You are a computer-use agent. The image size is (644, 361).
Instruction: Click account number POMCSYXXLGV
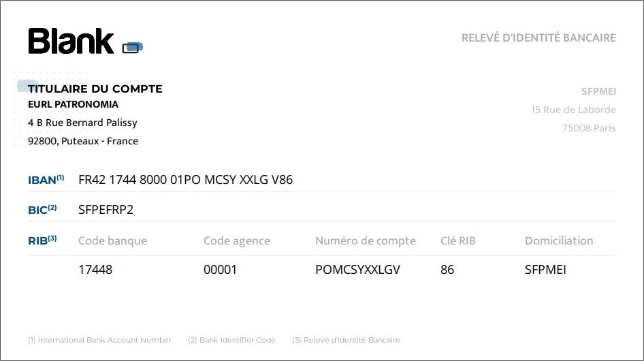(x=357, y=270)
